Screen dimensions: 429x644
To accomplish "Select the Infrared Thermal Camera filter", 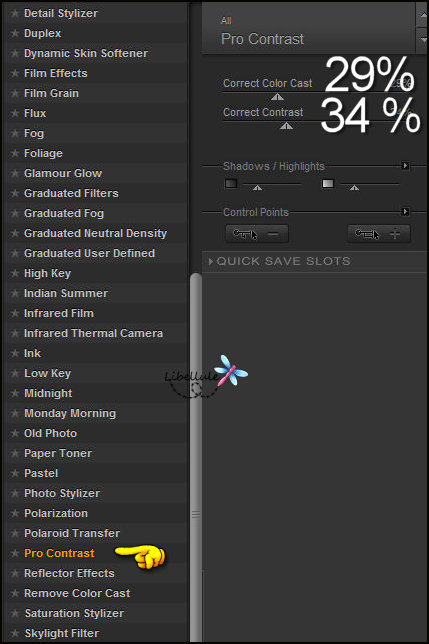I will [x=93, y=333].
